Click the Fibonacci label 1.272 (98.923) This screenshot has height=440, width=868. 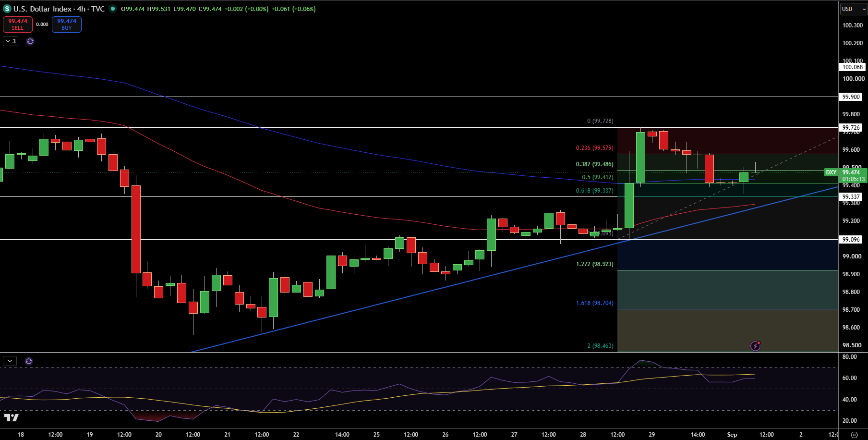point(594,264)
